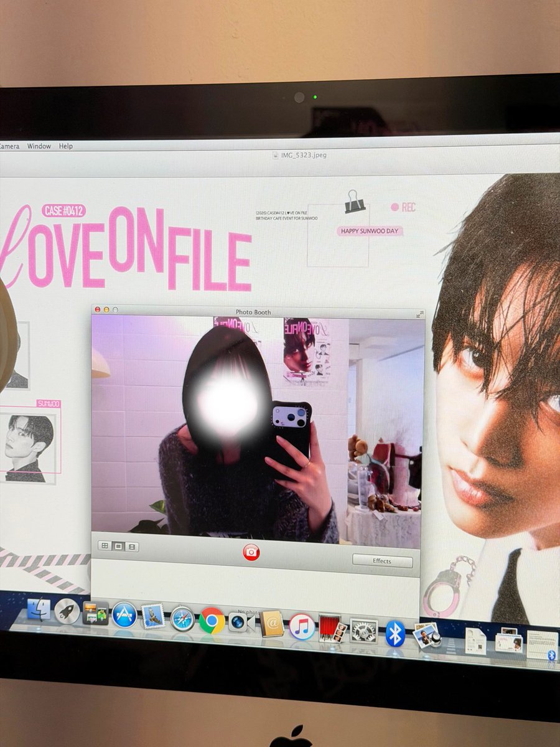Open the blue Bluetooth icon in the Dock
Image resolution: width=560 pixels, height=747 pixels.
click(395, 634)
